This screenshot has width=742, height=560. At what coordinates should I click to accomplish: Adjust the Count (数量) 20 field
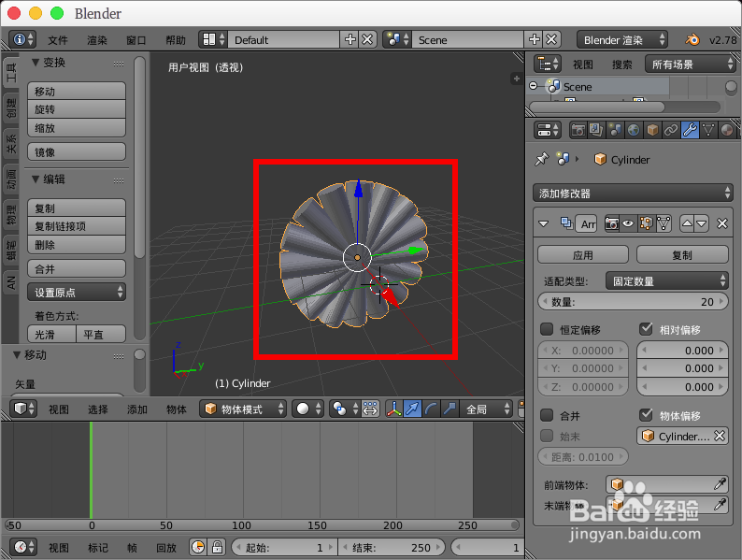coord(634,302)
